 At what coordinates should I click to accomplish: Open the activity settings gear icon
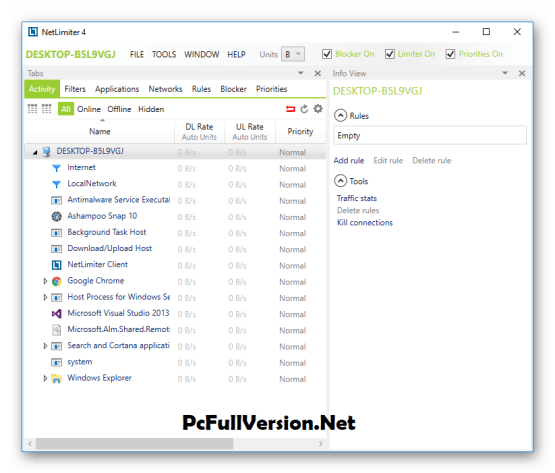coord(318,109)
